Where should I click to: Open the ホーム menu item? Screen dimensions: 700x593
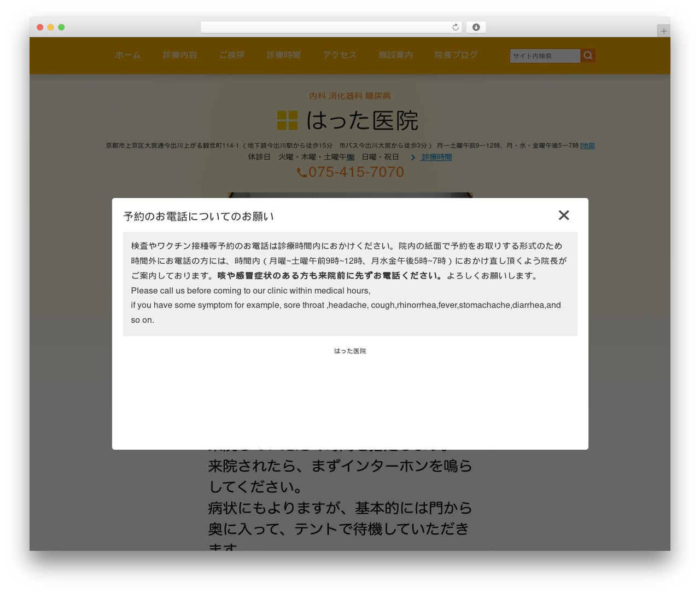(128, 55)
